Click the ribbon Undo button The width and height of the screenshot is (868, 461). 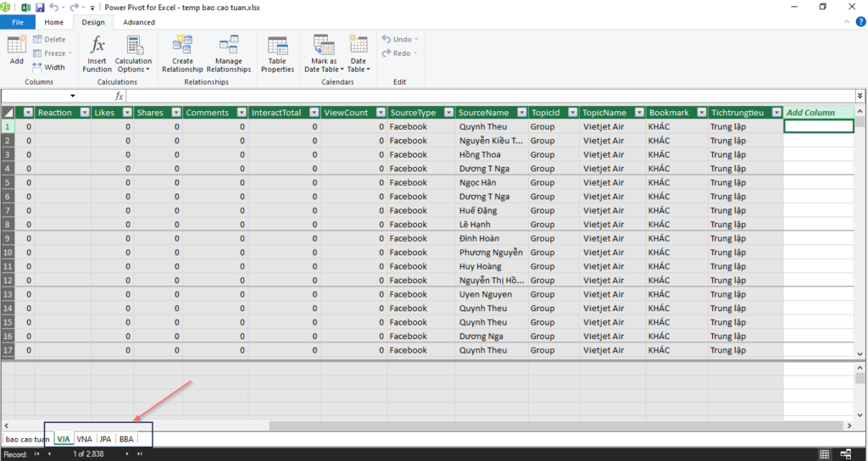coord(400,39)
